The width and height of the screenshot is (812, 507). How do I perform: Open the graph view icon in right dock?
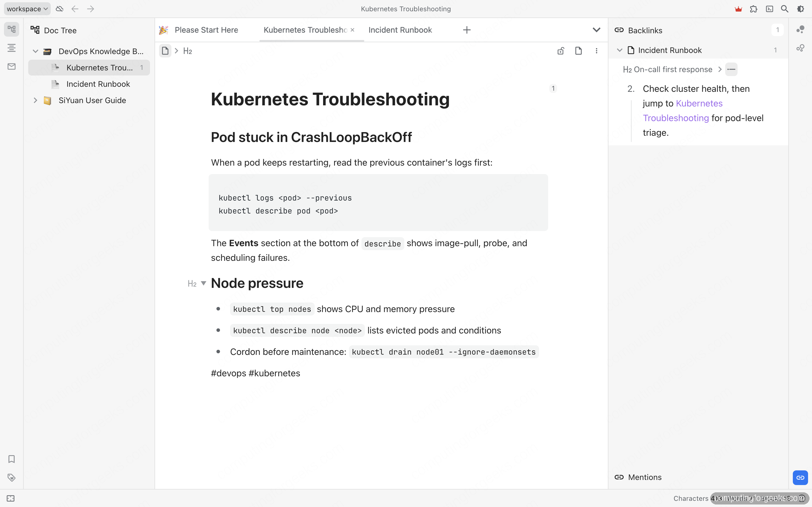(800, 30)
